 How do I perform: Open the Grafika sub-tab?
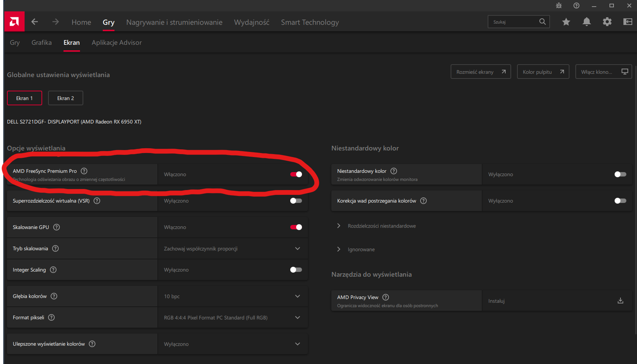41,43
